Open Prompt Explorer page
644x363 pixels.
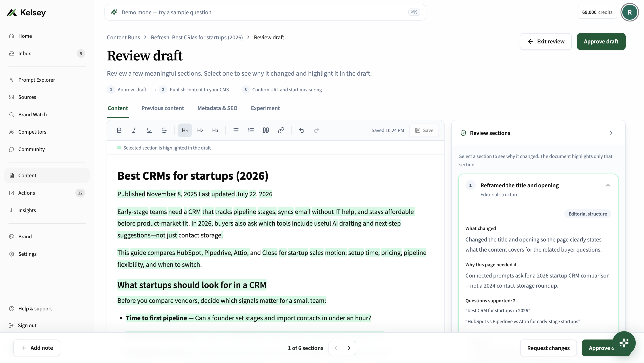(47, 80)
